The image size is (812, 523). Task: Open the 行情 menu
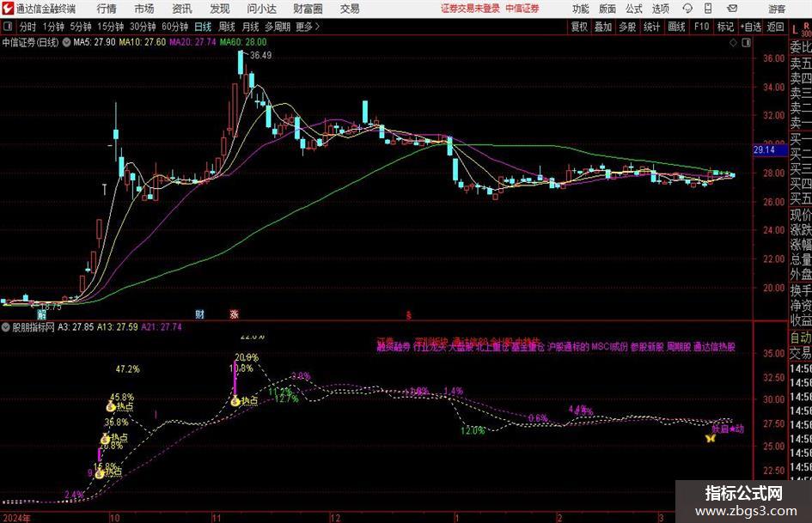coord(107,9)
